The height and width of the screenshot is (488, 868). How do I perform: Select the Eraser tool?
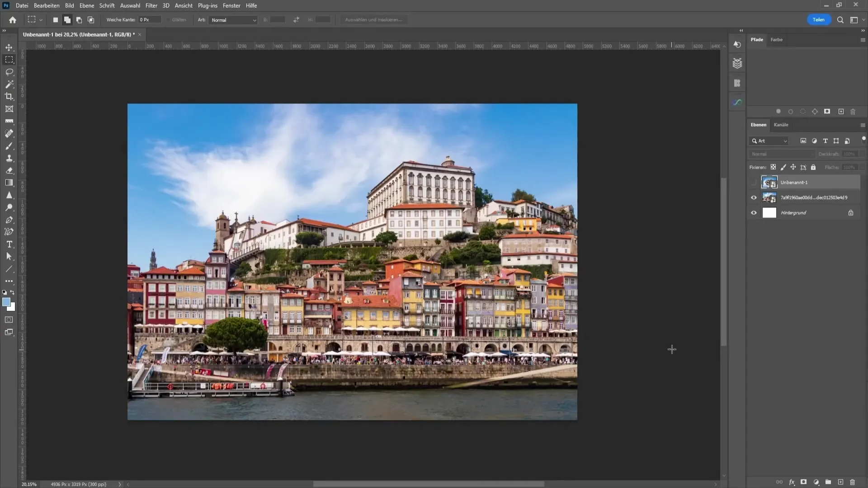click(9, 171)
